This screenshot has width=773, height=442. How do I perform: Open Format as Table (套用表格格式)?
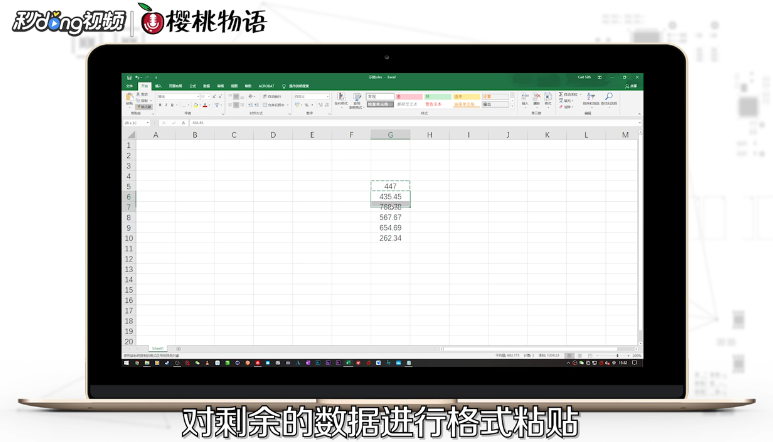[x=357, y=101]
